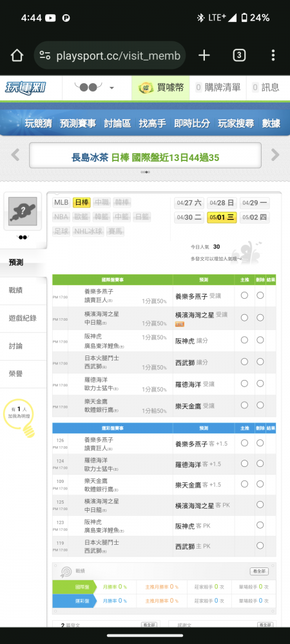Open the member avatar thumbnail

coord(23,211)
